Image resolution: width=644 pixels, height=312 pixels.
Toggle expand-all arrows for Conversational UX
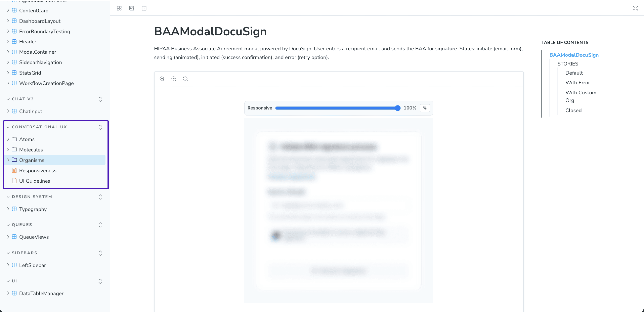click(100, 127)
